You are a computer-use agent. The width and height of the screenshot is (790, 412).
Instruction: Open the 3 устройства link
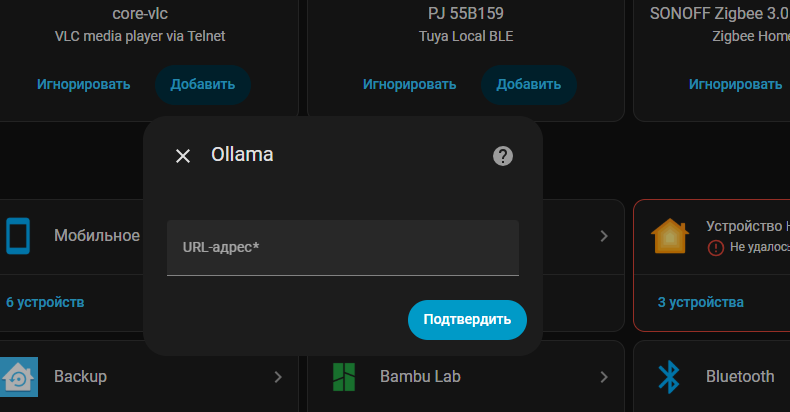click(700, 302)
